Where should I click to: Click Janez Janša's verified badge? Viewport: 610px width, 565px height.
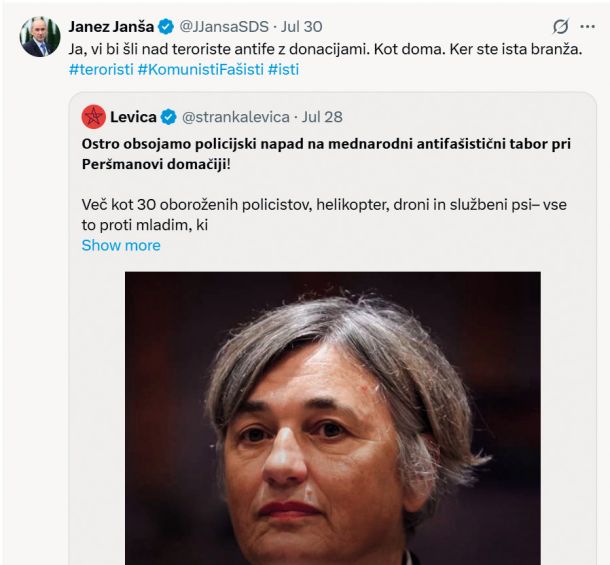tap(166, 26)
